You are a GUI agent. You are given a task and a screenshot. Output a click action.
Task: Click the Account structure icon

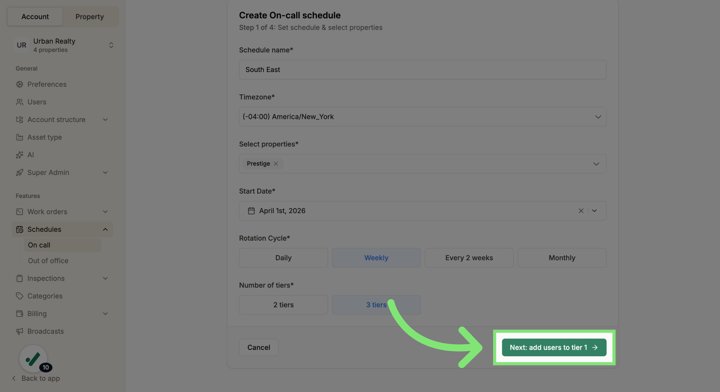coord(19,119)
